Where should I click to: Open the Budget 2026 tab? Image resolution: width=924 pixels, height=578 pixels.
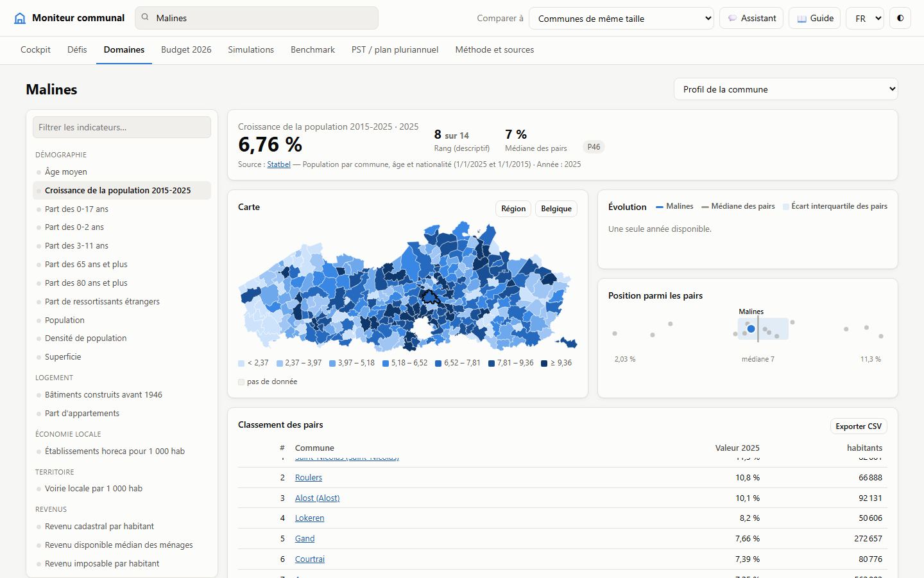186,49
